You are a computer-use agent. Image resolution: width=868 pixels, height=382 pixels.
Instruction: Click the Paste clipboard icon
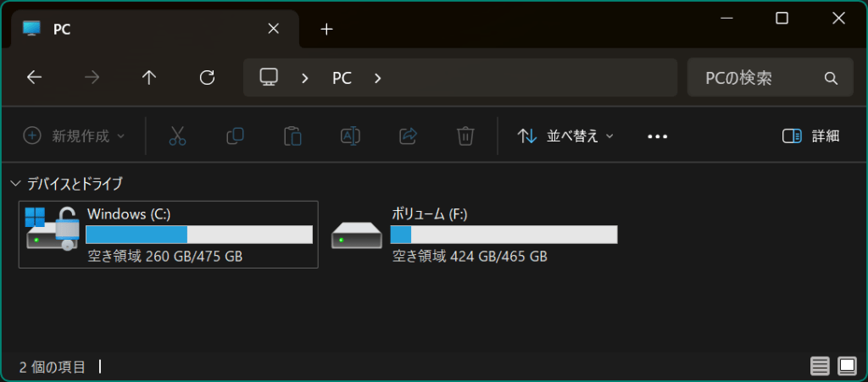pos(292,136)
